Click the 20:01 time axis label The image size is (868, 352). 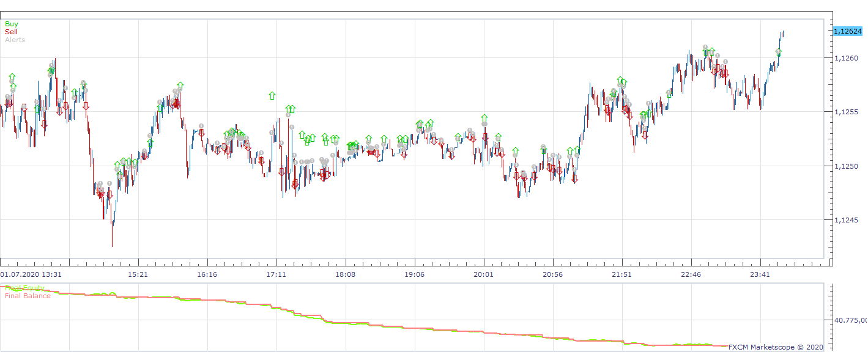483,274
